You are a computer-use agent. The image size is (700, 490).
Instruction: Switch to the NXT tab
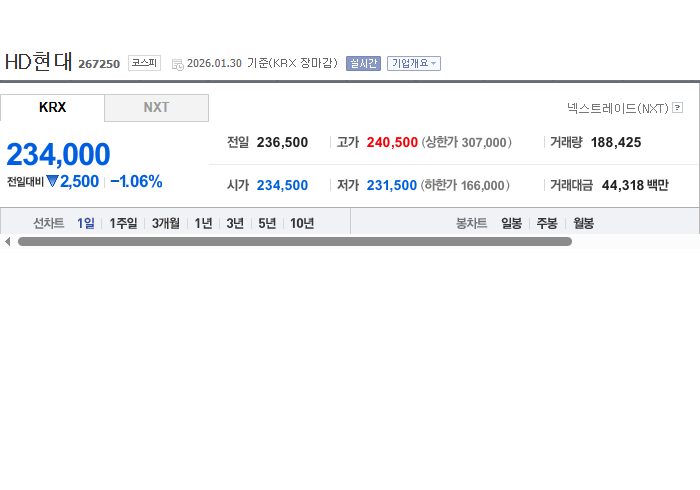point(156,108)
